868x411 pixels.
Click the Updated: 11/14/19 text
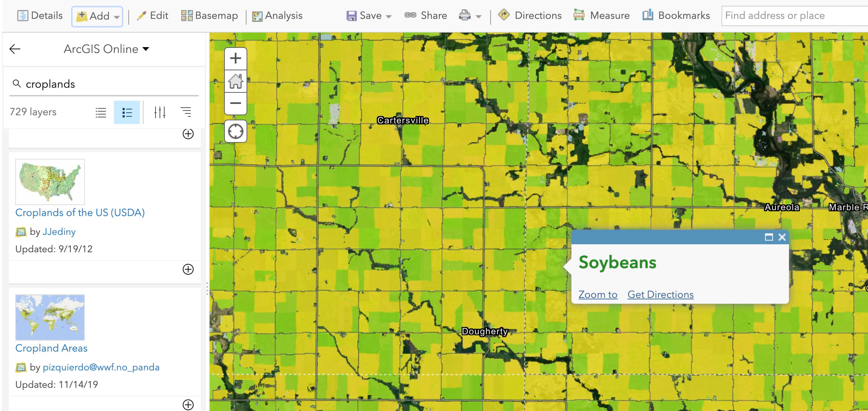57,385
